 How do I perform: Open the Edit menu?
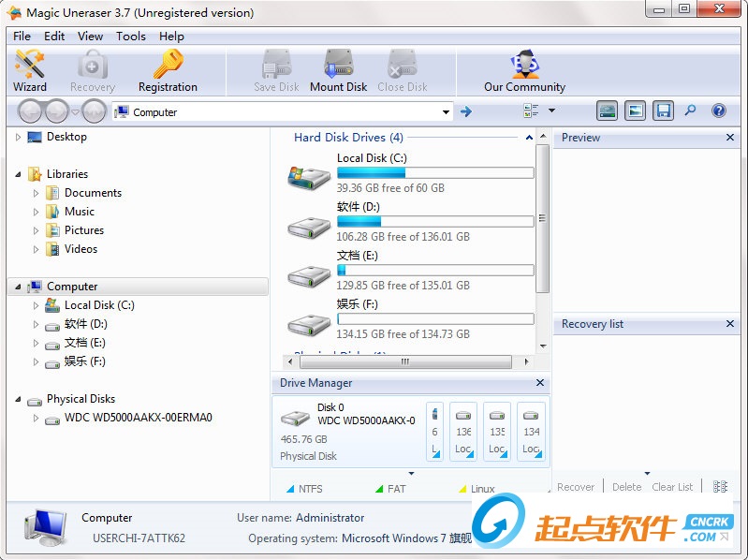[x=54, y=37]
